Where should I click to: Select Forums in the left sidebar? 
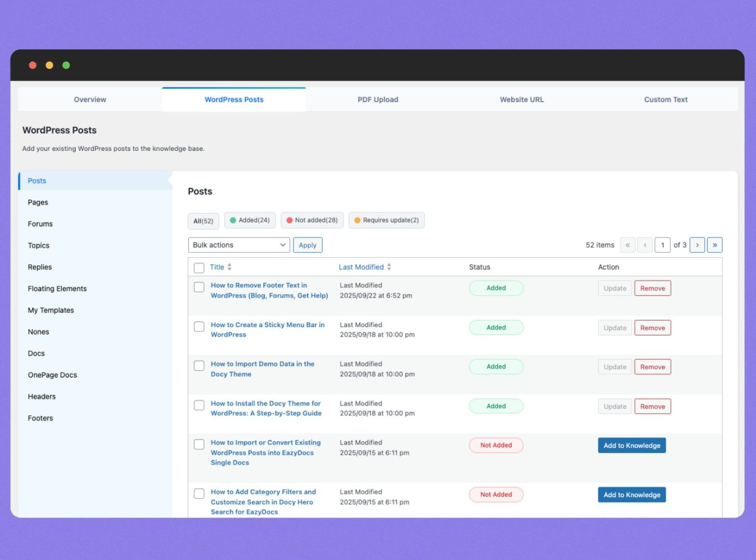[40, 224]
